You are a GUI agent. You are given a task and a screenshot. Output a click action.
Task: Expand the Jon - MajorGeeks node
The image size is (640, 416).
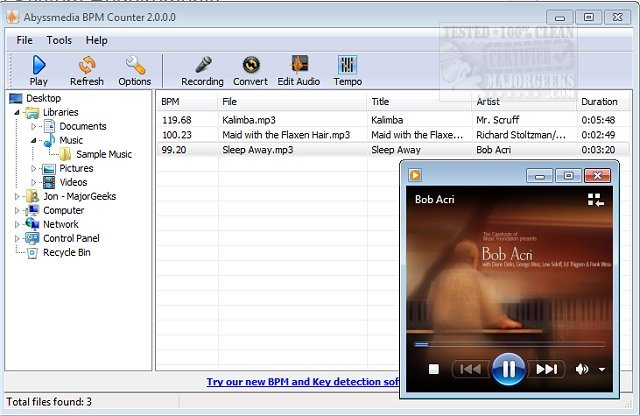[17, 196]
